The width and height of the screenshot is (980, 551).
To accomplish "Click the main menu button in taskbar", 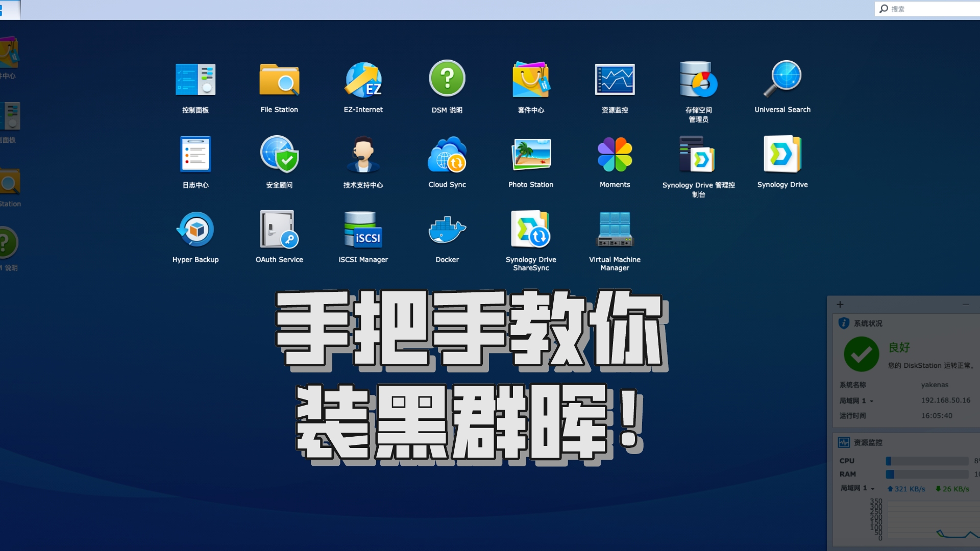I will click(9, 10).
